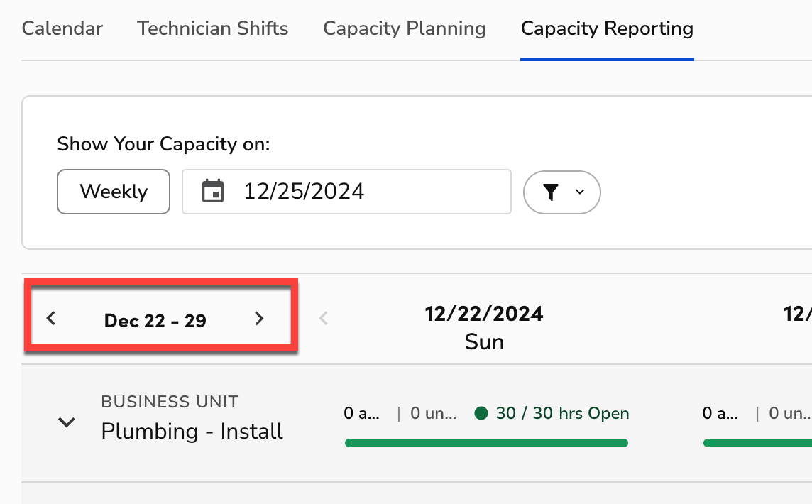
Task: Click the Plumbing - Install business unit label
Action: click(192, 431)
